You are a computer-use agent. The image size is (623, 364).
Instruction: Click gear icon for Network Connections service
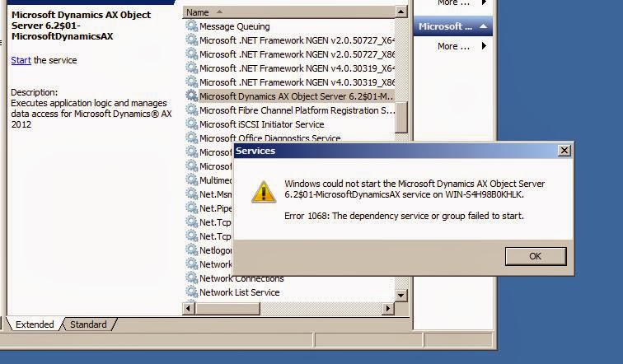point(192,278)
